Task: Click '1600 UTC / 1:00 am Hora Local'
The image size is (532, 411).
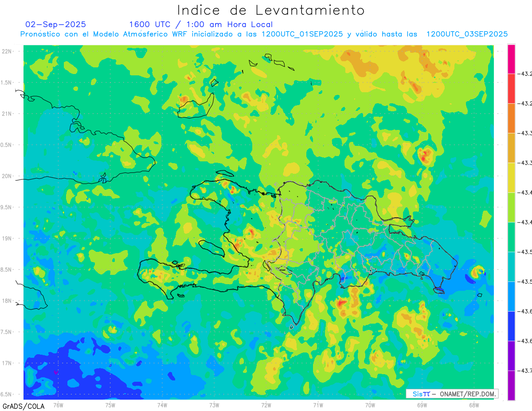Action: pyautogui.click(x=201, y=24)
